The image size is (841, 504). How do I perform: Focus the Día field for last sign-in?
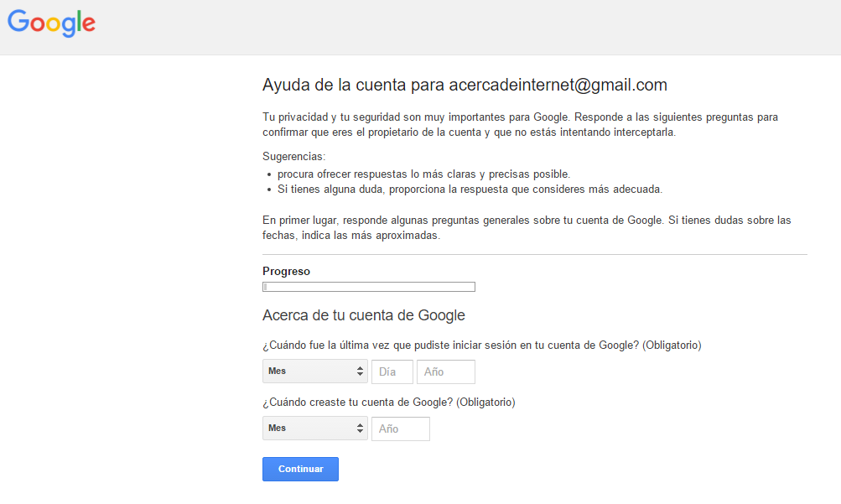pyautogui.click(x=392, y=372)
